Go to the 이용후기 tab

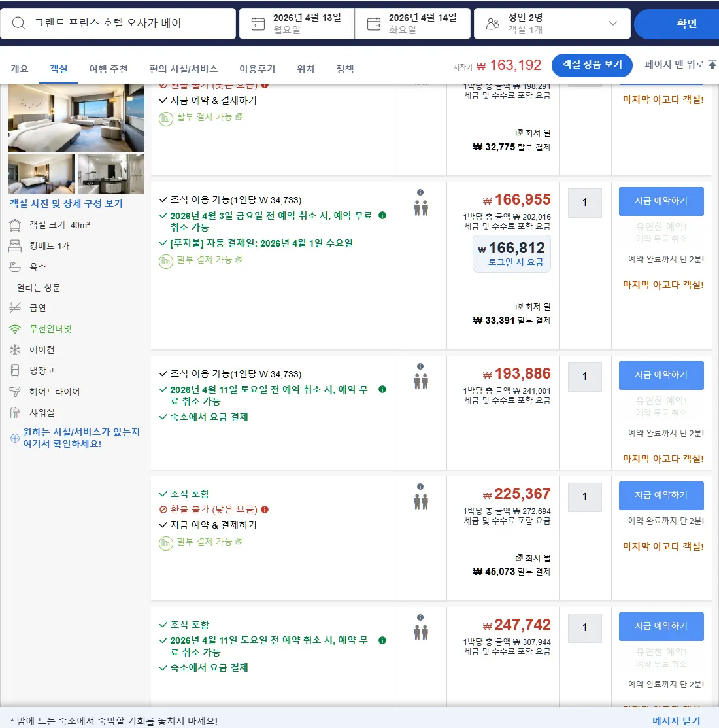coord(257,69)
